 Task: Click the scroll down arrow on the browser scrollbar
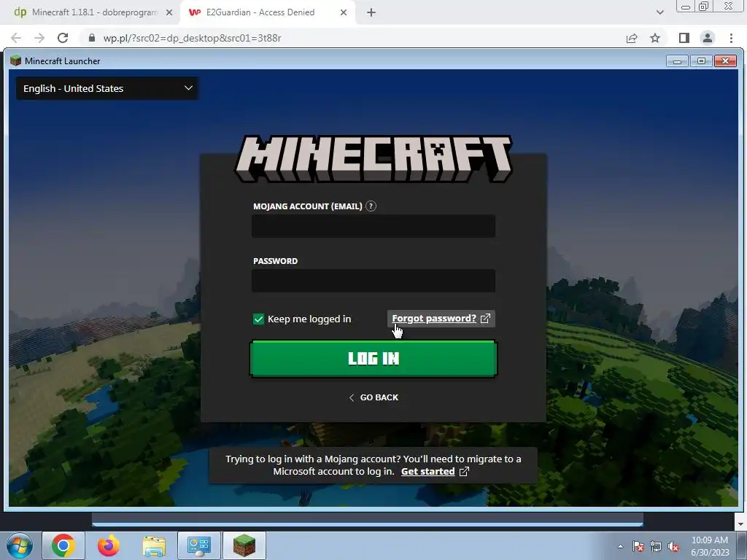pos(740,524)
